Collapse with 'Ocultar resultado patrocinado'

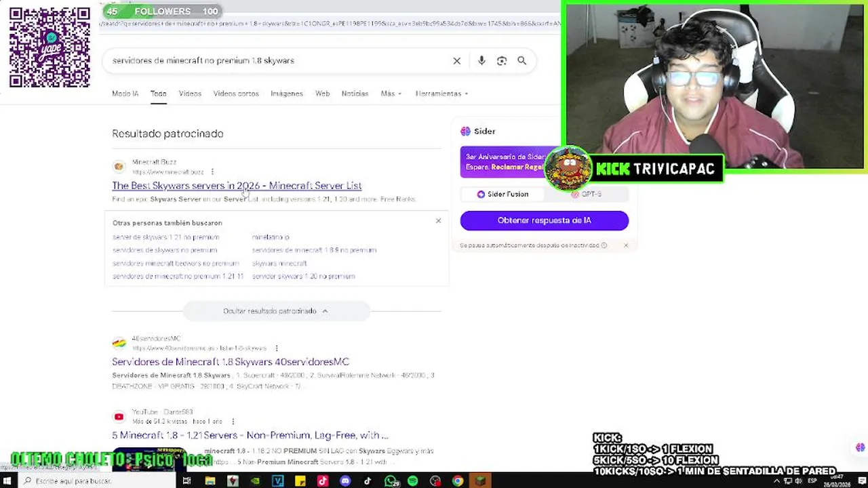click(x=276, y=311)
